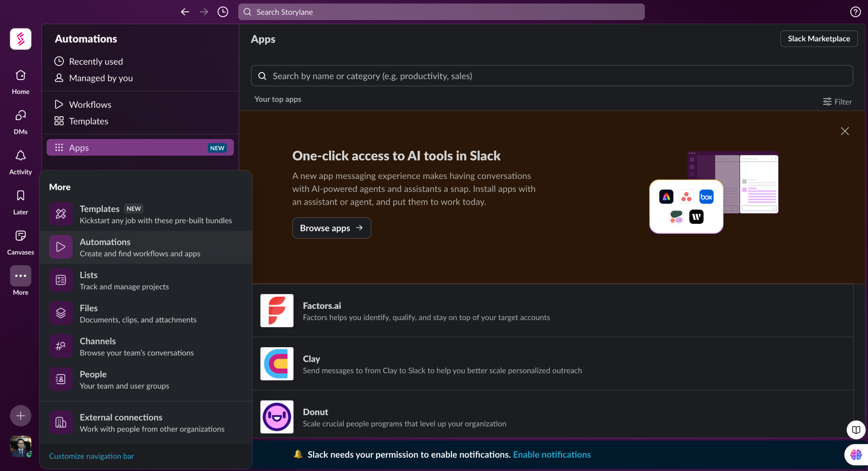Click the Storylane workspace logo icon

(x=21, y=39)
